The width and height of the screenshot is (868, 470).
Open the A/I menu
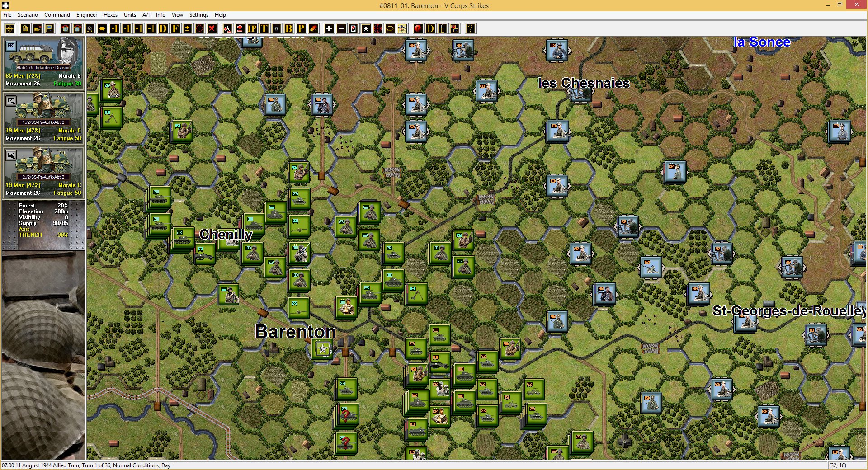[x=146, y=15]
